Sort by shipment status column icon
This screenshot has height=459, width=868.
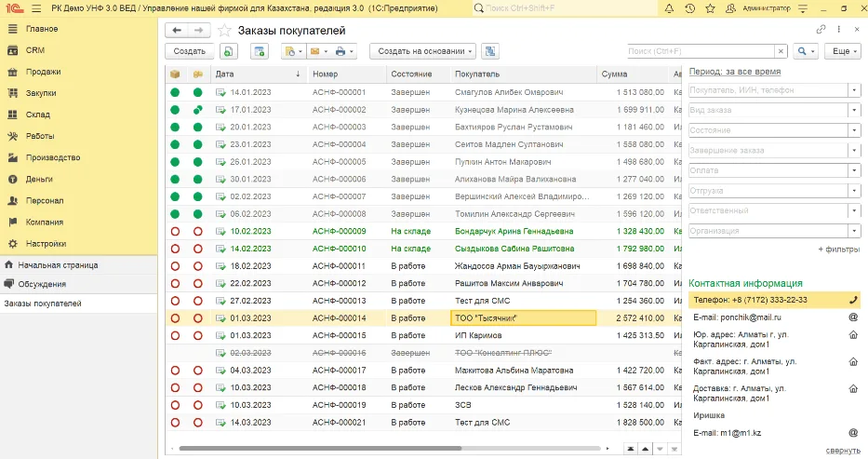coord(175,74)
